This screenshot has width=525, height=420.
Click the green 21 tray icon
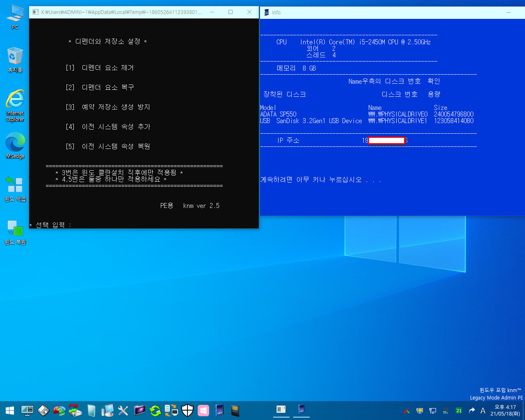[459, 411]
